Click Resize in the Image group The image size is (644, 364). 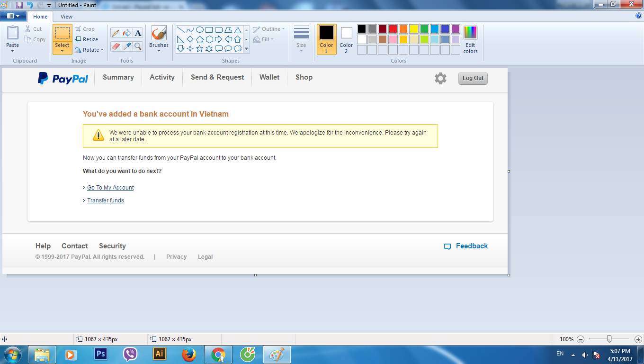click(x=86, y=39)
